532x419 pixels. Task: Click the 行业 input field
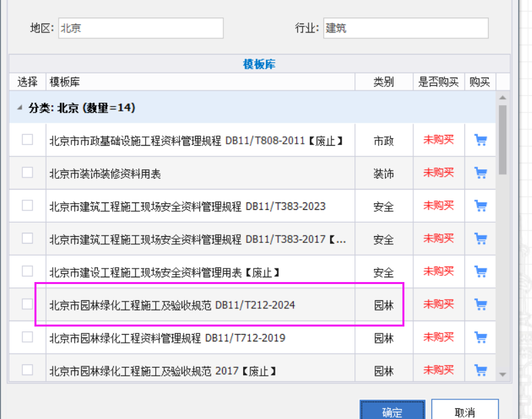[x=405, y=28]
